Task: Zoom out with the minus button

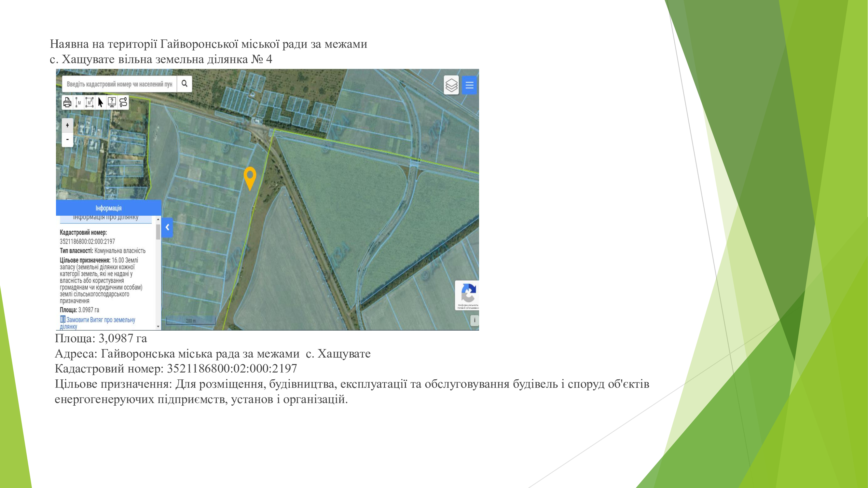Action: click(x=67, y=139)
